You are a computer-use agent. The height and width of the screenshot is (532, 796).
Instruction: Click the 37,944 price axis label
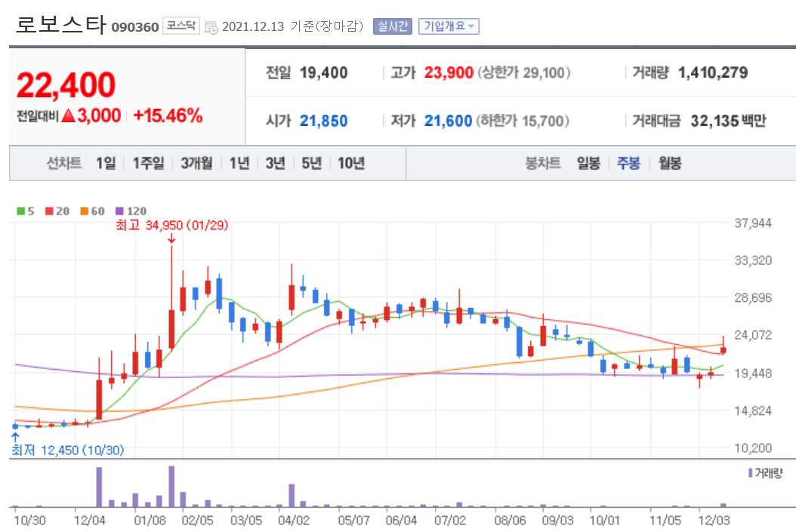[x=753, y=223]
